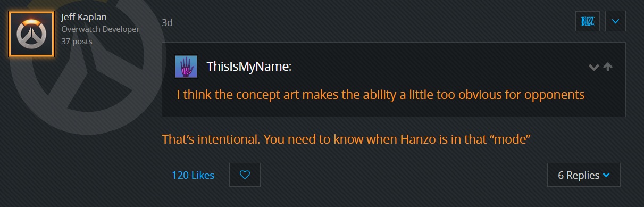View Jeff Kaplan's 37 posts
644x207 pixels.
click(x=77, y=41)
